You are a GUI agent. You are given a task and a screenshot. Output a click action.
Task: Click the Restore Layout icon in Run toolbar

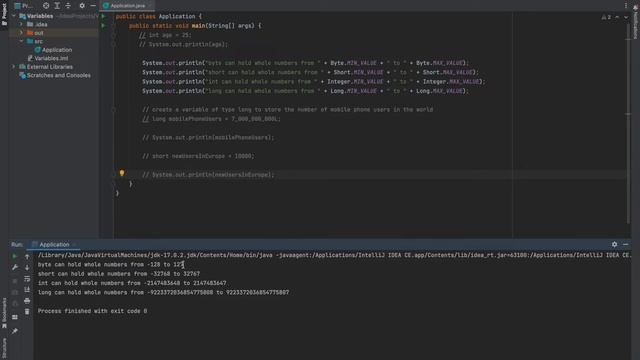[x=14, y=317]
